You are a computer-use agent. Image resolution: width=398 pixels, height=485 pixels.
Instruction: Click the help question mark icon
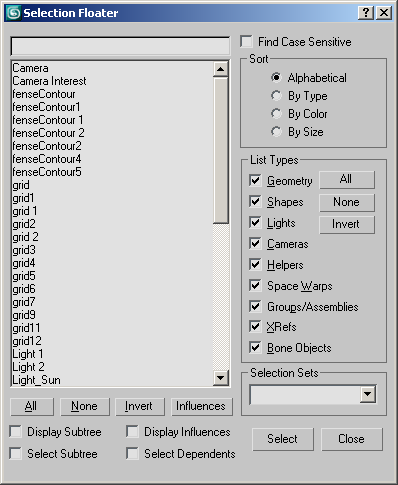coord(366,13)
